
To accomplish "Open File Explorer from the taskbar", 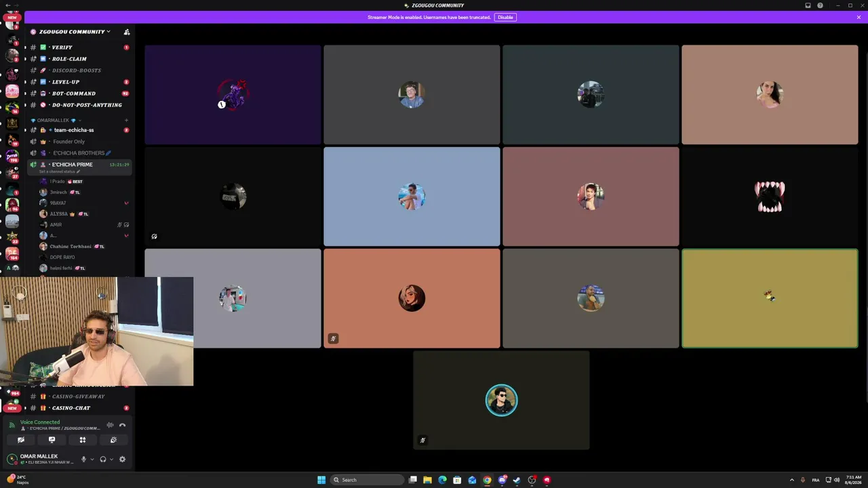I will [427, 480].
